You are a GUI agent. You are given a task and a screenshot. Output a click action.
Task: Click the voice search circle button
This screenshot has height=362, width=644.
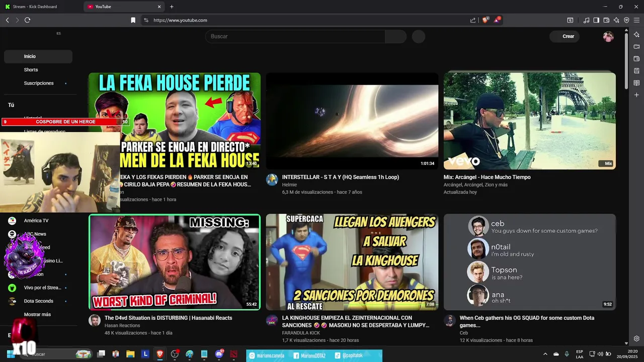pos(419,36)
